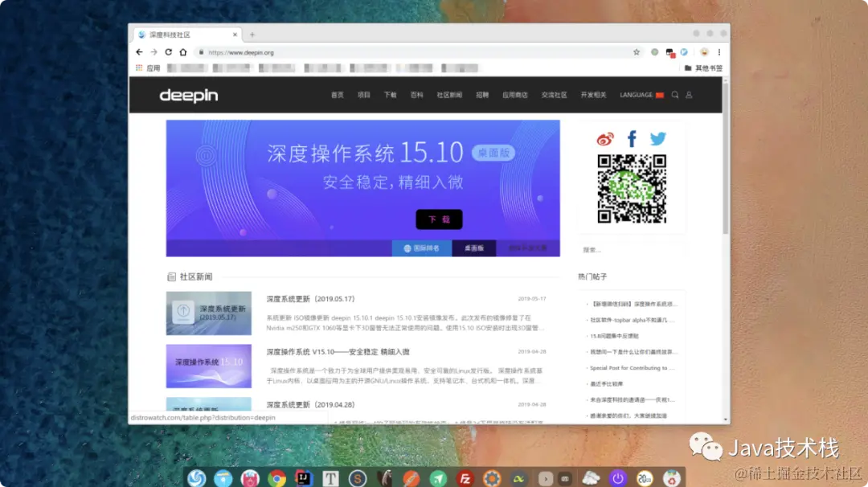Screen dimensions: 868x487
Task: Open 社区新闻 in site navigation
Action: [449, 95]
